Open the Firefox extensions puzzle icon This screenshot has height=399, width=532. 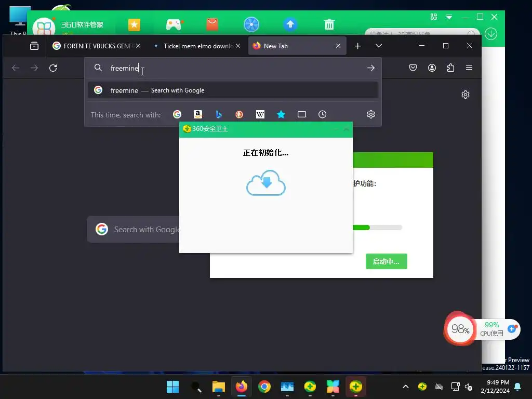coord(450,68)
